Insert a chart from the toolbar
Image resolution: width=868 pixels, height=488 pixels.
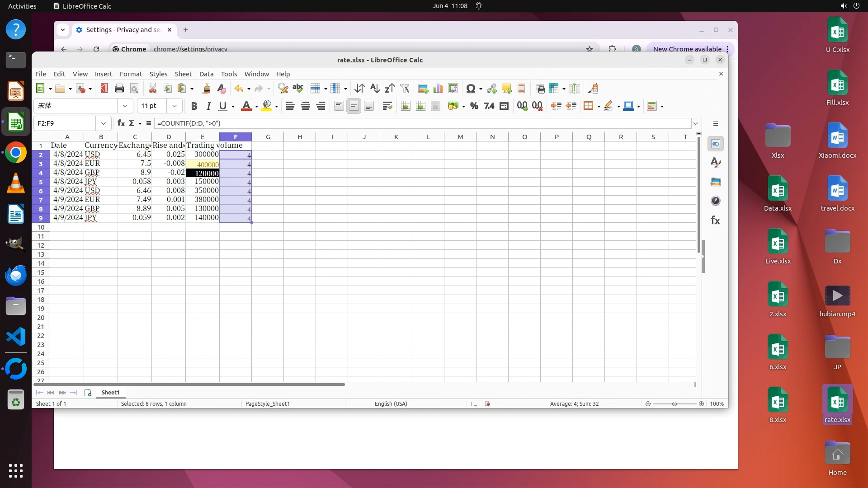tap(438, 89)
